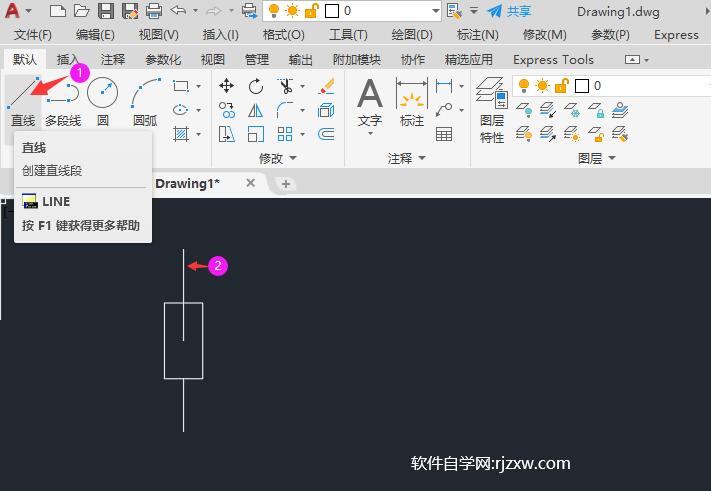Select the Scale tool

(x=256, y=134)
